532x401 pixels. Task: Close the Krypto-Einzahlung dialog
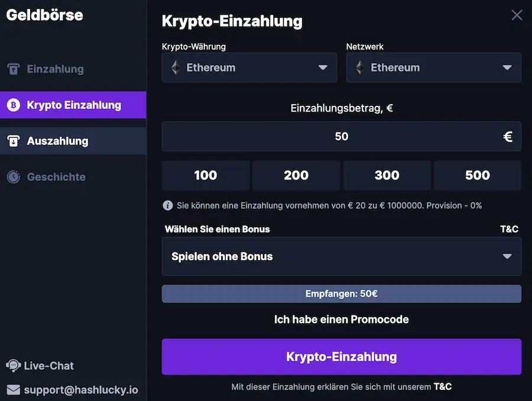[517, 15]
